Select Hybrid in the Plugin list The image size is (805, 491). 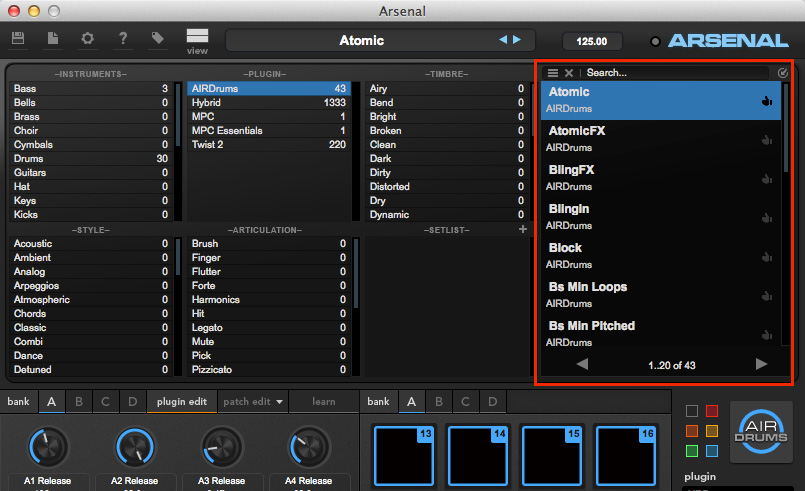pyautogui.click(x=269, y=103)
